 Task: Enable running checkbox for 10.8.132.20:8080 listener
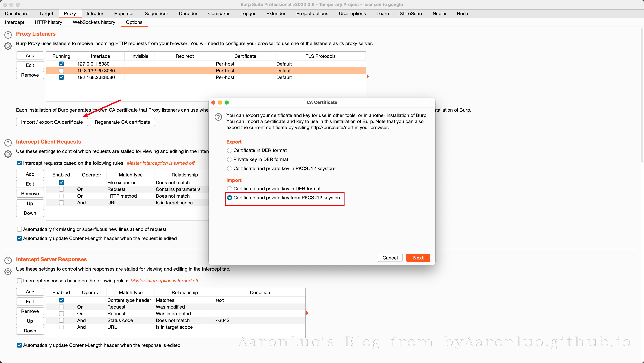point(61,71)
